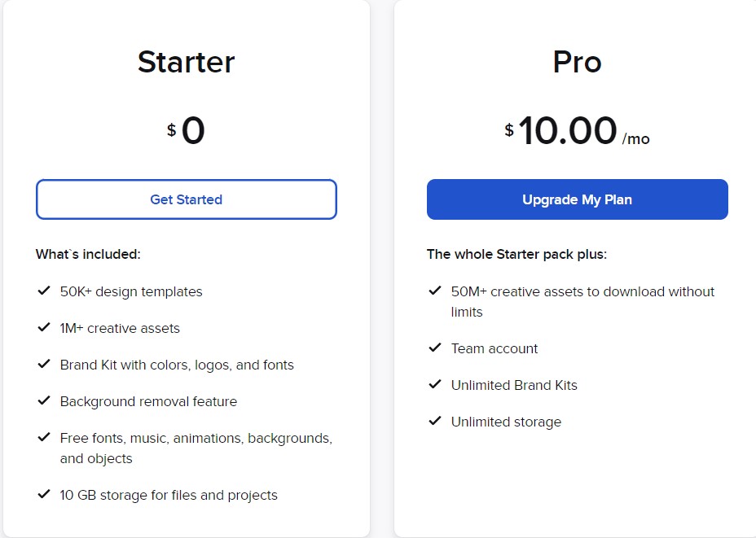The width and height of the screenshot is (756, 538).
Task: Click the checkmark beside Background removal feature
Action: click(x=44, y=401)
